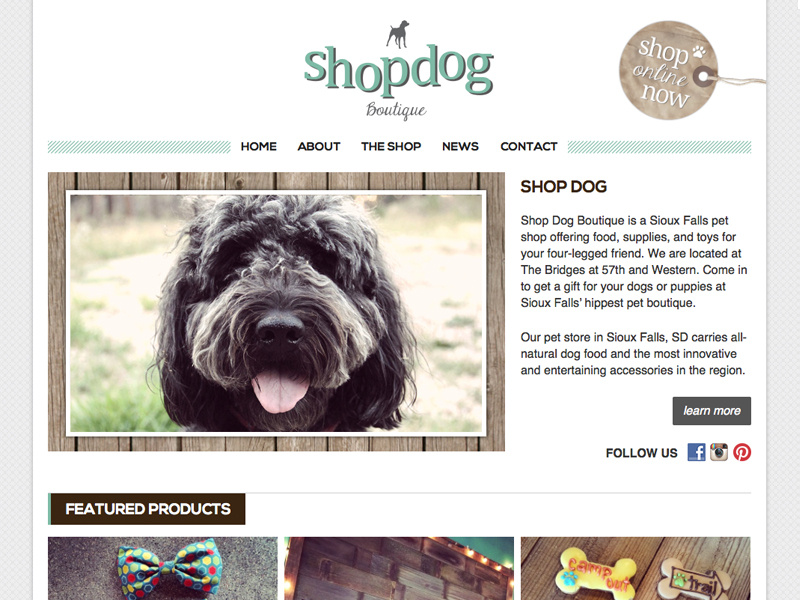Screen dimensions: 800x600
Task: Open the Pinterest icon link
Action: [742, 452]
